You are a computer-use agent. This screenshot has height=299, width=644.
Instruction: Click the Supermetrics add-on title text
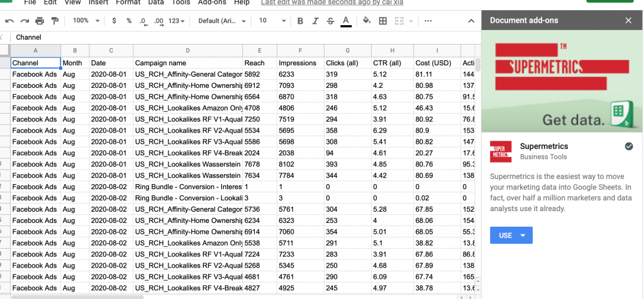click(x=544, y=146)
